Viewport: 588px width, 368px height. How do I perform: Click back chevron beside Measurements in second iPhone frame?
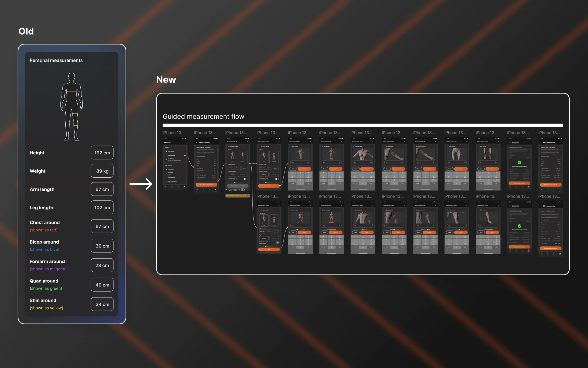point(197,143)
